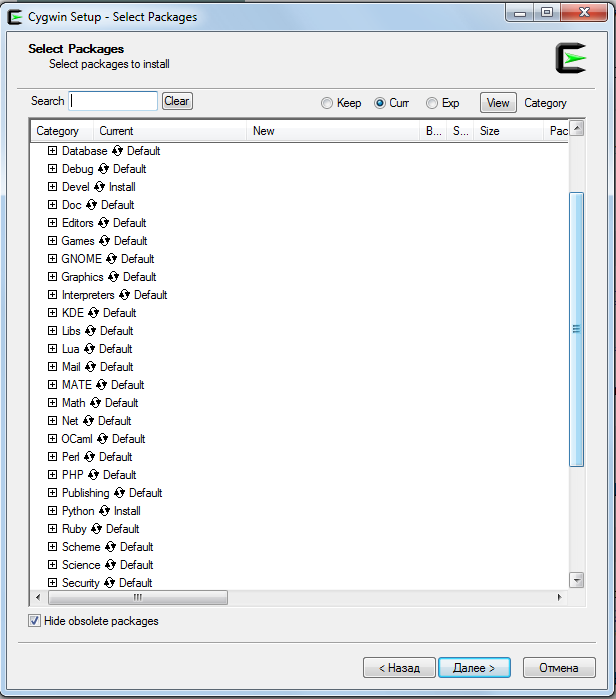Expand the Math category
The width and height of the screenshot is (616, 699).
click(x=53, y=403)
